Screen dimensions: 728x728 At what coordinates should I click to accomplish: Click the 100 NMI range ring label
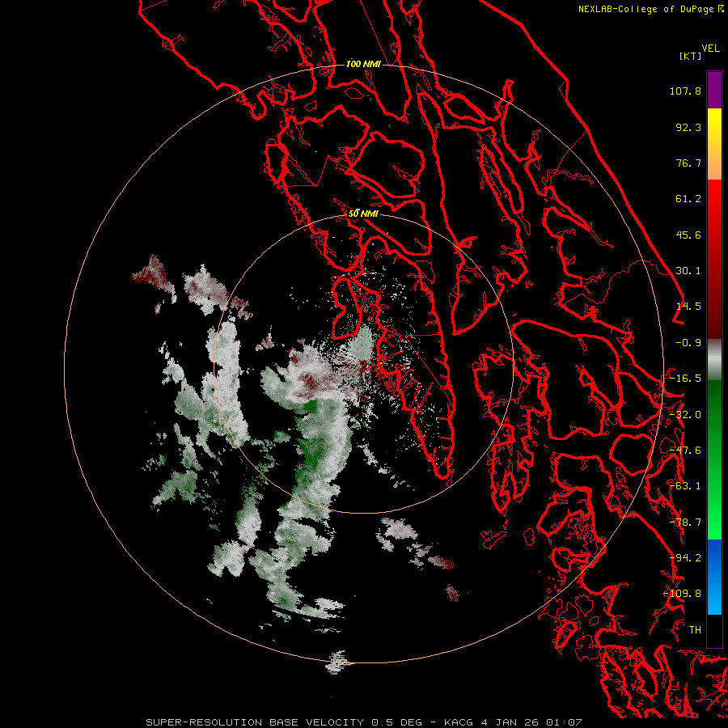[363, 64]
